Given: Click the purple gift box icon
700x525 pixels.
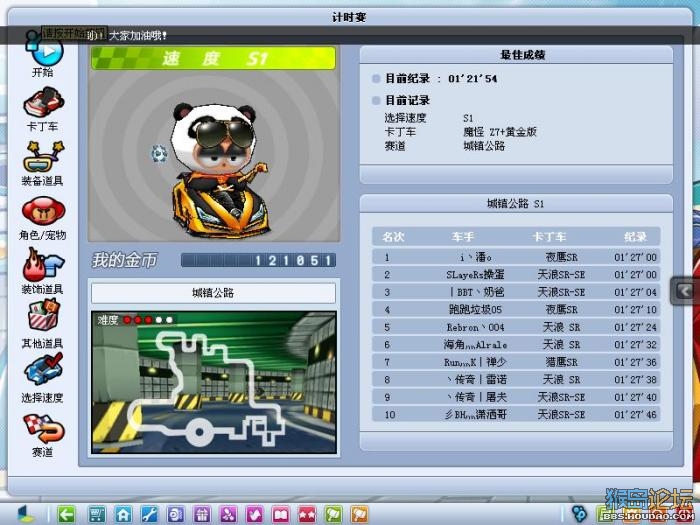Looking at the screenshot, I should pyautogui.click(x=202, y=514).
